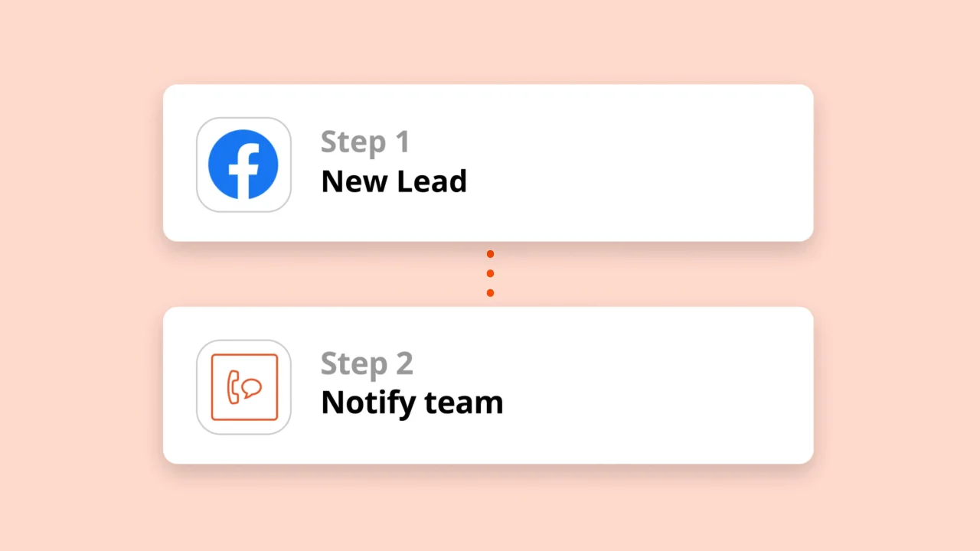
Task: Click the digit 2 in Step 2 label
Action: click(403, 364)
